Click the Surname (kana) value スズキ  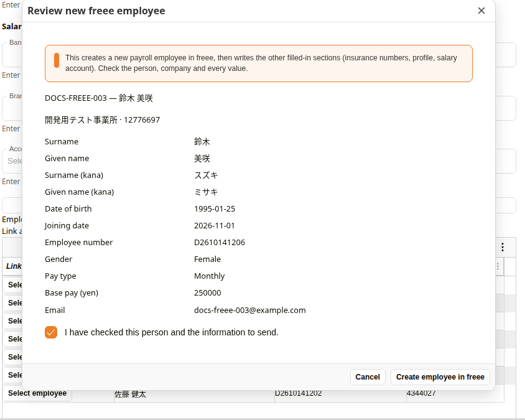pos(206,175)
